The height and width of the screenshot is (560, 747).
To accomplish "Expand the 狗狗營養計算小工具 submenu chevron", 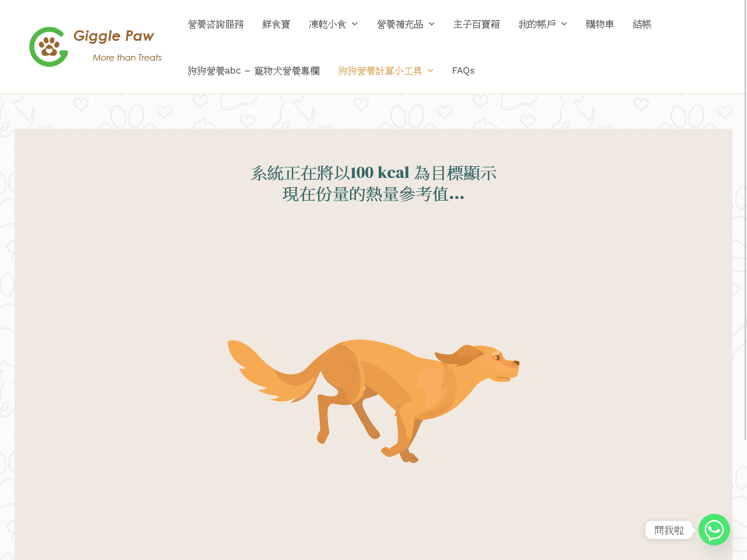I will [x=431, y=71].
